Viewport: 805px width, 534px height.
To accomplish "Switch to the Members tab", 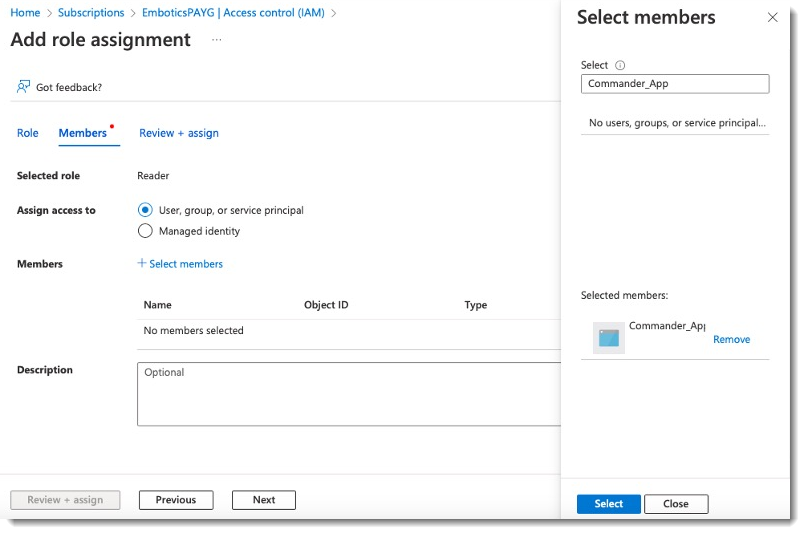I will (x=83, y=133).
